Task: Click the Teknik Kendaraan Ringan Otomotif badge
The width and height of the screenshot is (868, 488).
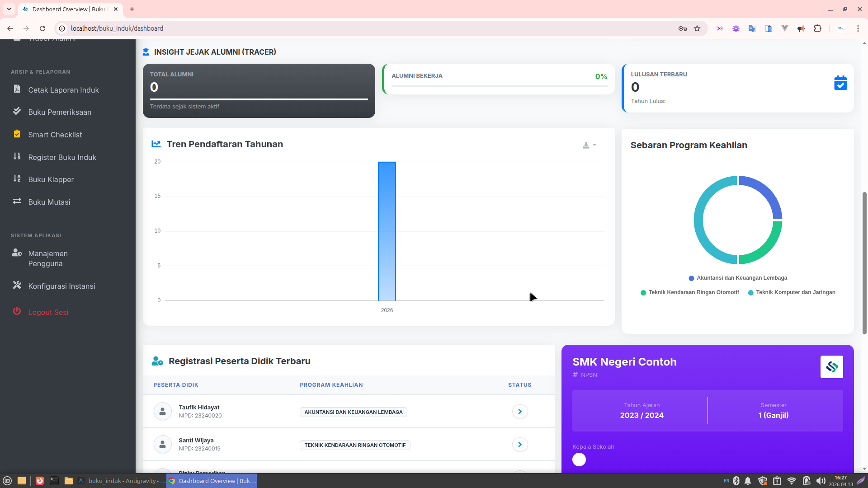Action: click(x=354, y=445)
